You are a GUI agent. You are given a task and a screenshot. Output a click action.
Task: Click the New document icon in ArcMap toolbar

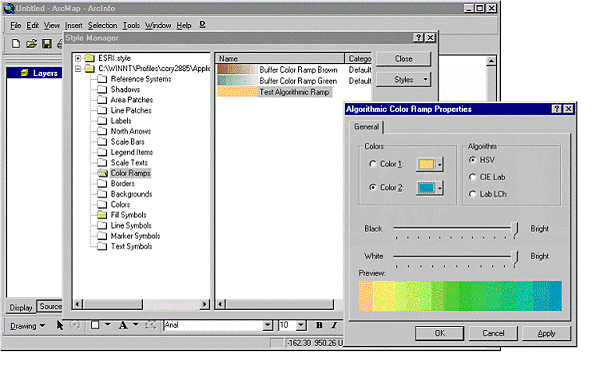[x=16, y=44]
